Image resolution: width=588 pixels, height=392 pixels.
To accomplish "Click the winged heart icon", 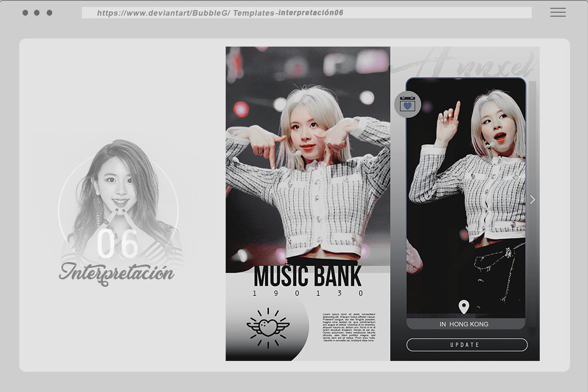I will pyautogui.click(x=268, y=328).
